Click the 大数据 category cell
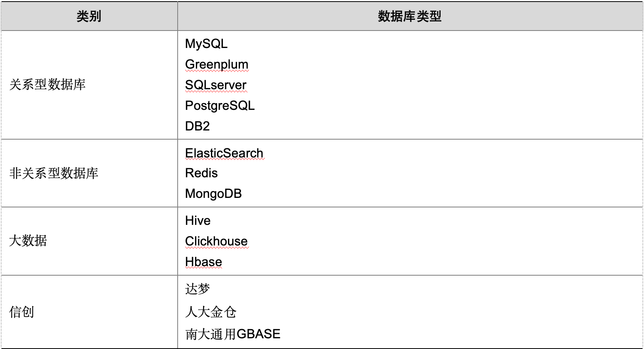644x349 pixels. pos(28,241)
